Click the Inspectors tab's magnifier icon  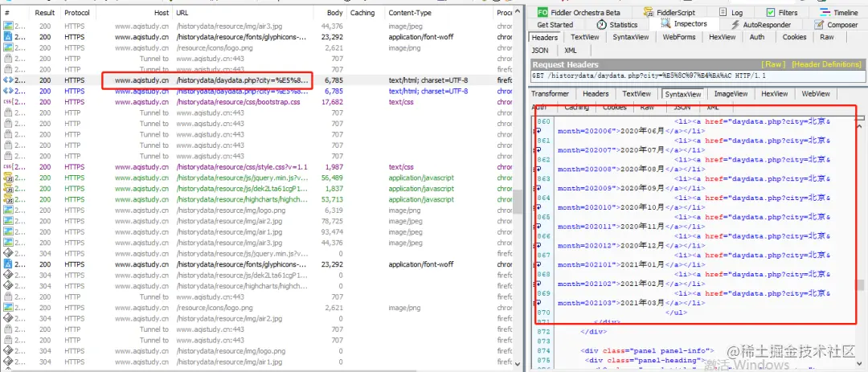pyautogui.click(x=665, y=24)
